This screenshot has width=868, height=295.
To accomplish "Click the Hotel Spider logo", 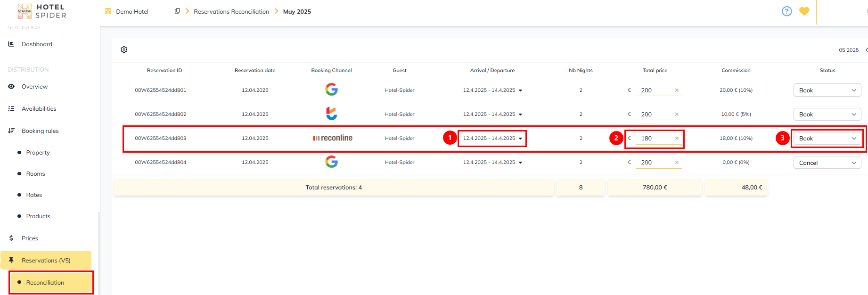I will click(42, 11).
